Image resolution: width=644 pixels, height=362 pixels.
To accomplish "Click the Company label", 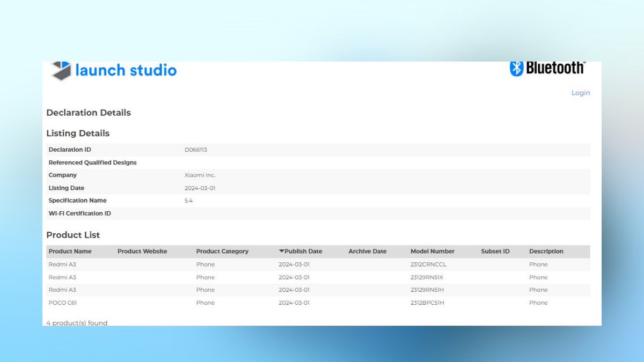I will pos(63,175).
